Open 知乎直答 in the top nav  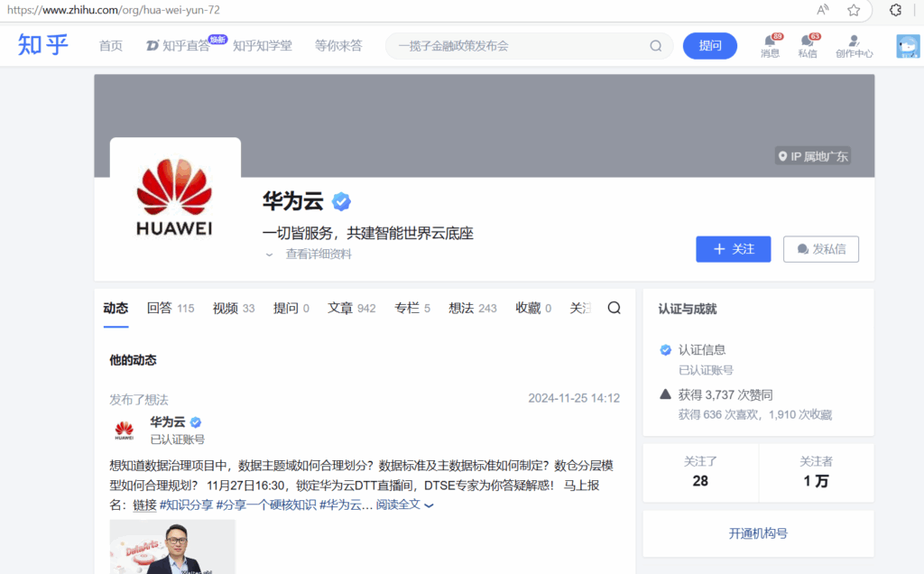pos(186,45)
